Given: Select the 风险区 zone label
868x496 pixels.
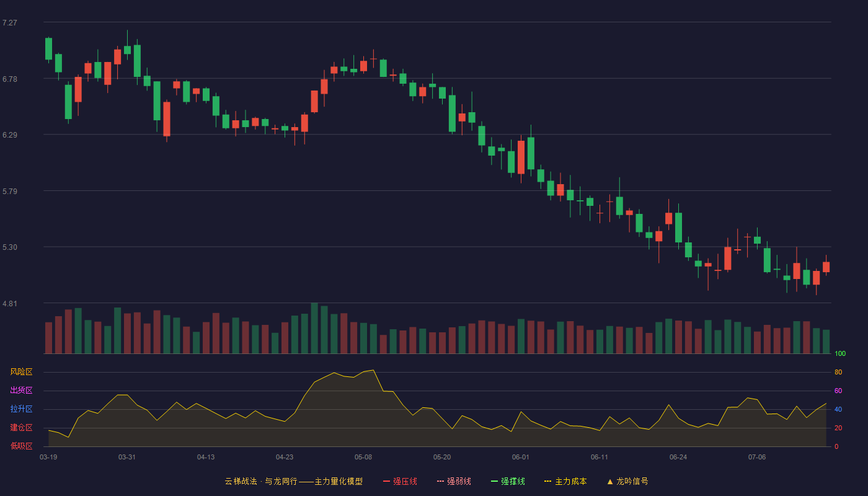Looking at the screenshot, I should [x=21, y=372].
